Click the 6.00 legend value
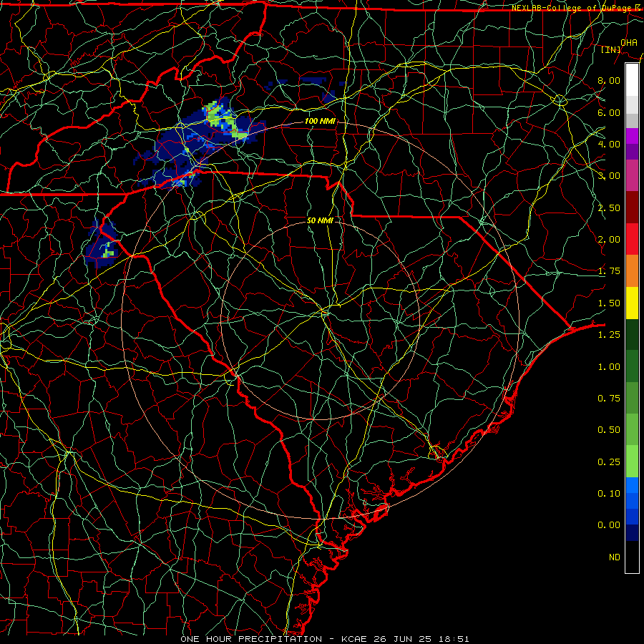The image size is (644, 644). [x=609, y=112]
